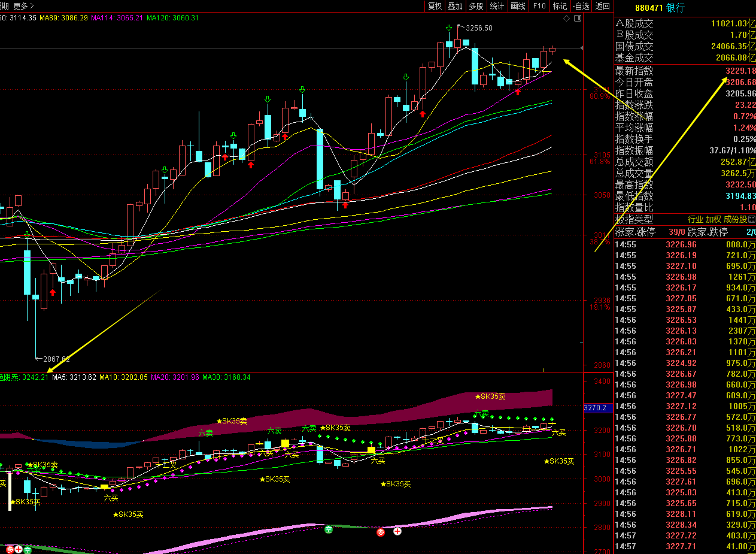Select the tick row with 3228.34 price

[685, 525]
